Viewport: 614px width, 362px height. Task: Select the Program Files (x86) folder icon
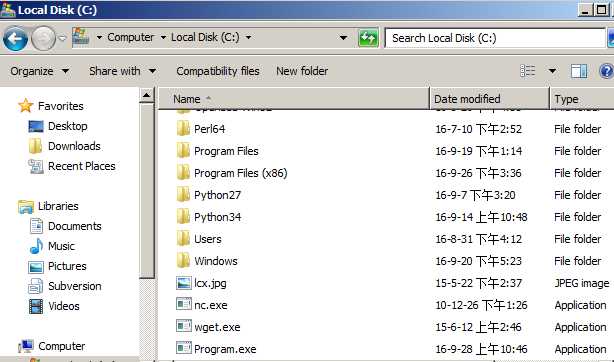coord(183,172)
